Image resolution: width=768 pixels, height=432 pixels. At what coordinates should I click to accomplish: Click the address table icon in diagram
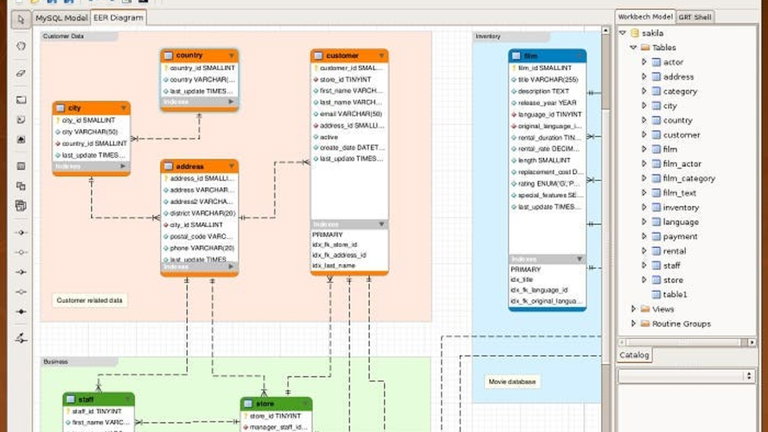coord(168,167)
